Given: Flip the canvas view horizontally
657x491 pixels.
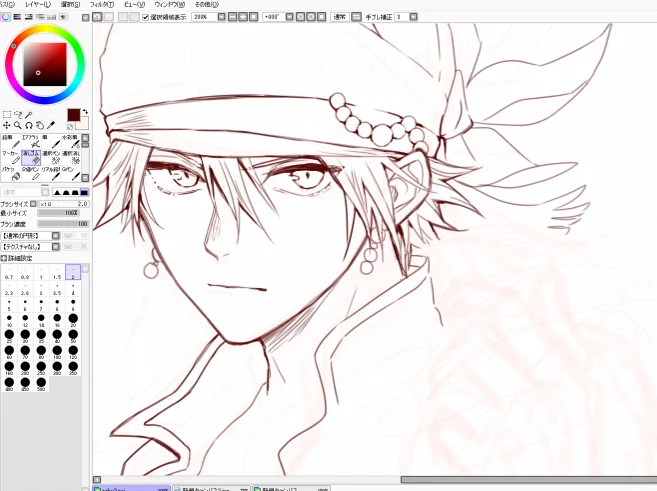Looking at the screenshot, I should point(356,17).
